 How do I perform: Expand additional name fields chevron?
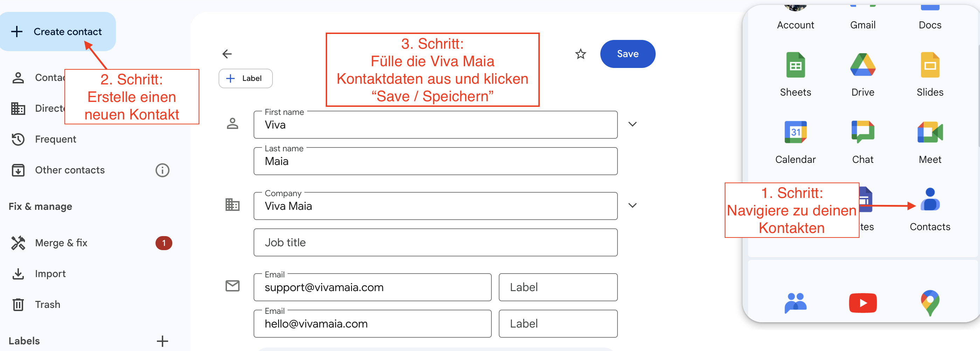point(632,124)
